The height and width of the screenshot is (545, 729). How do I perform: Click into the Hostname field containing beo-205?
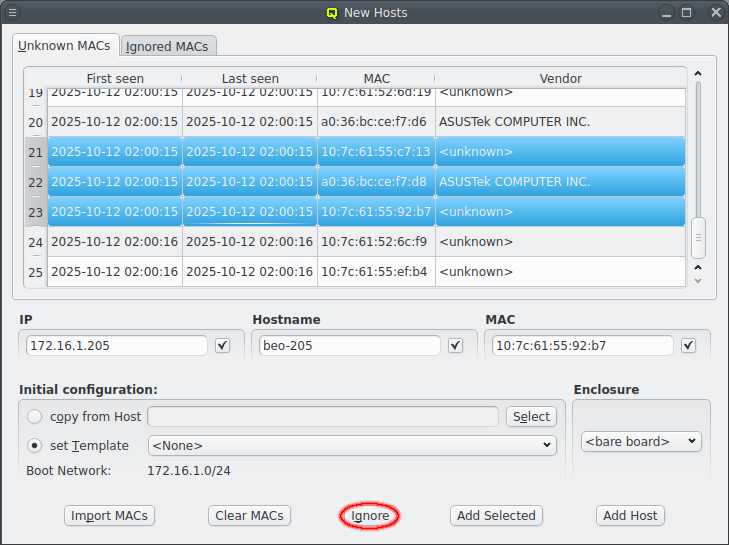click(x=348, y=345)
